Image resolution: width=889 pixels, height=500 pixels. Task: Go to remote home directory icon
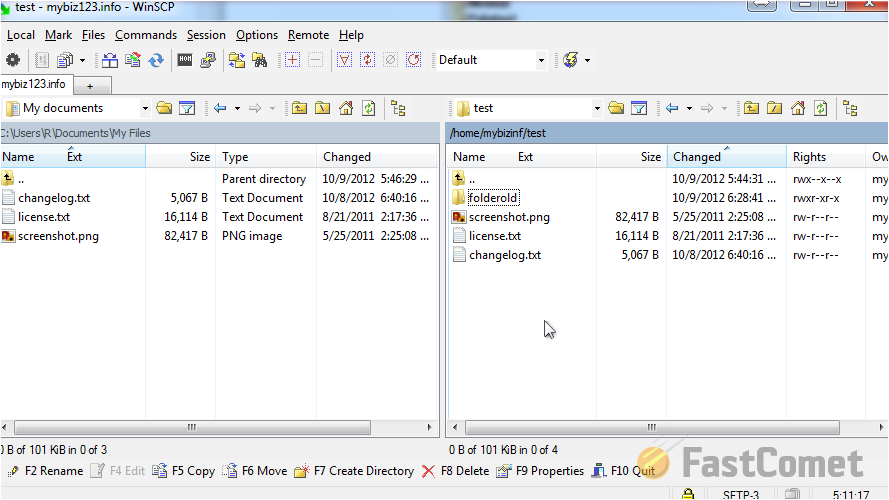point(798,108)
